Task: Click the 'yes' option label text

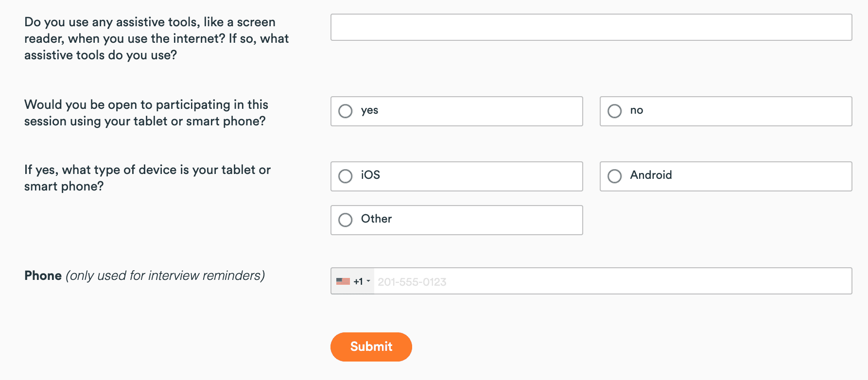Action: (x=369, y=110)
